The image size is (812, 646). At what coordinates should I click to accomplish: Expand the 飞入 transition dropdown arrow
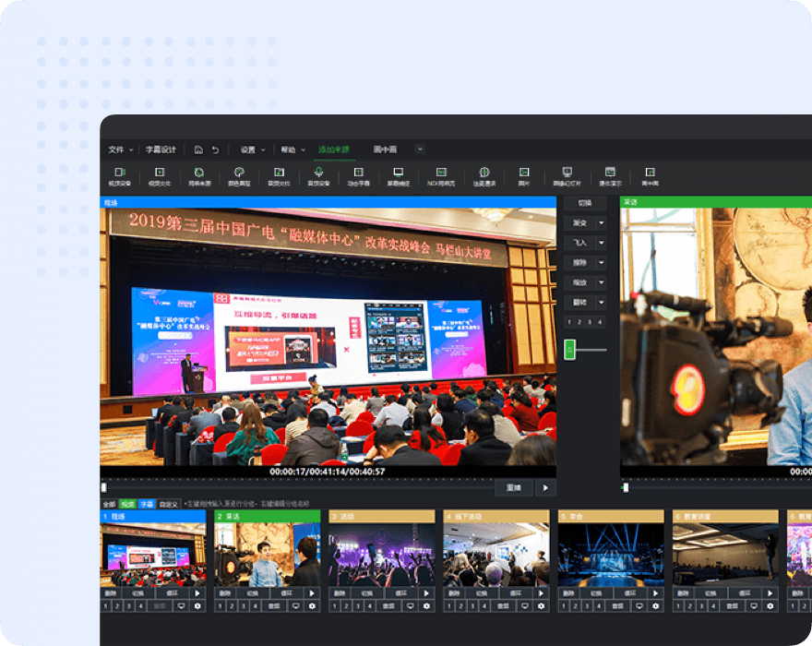pos(601,243)
